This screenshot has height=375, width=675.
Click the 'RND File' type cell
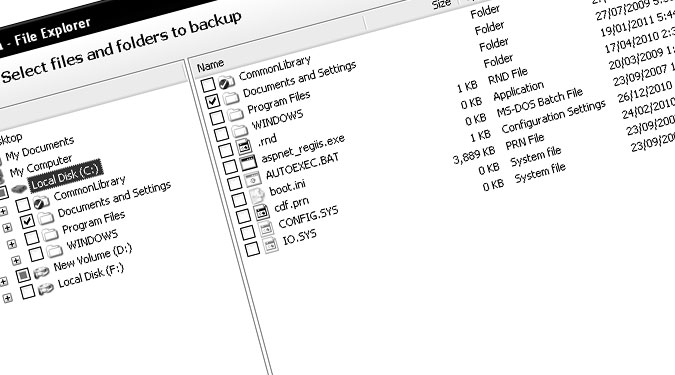pyautogui.click(x=508, y=76)
